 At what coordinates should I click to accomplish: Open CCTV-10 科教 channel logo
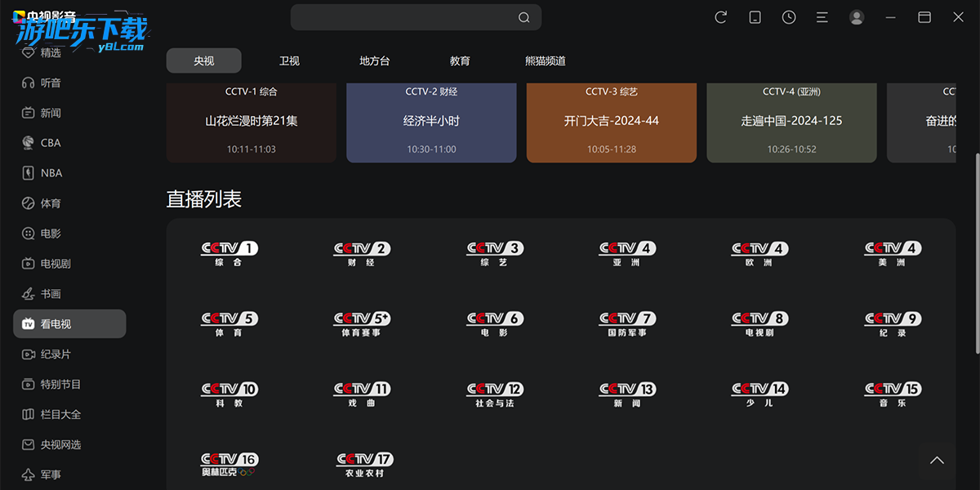click(229, 394)
